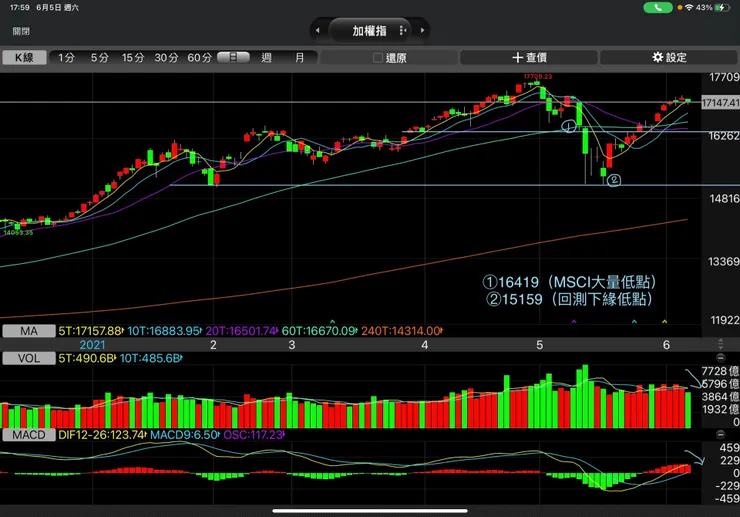
Task: Switch to 5分 timeframe
Action: (100, 58)
